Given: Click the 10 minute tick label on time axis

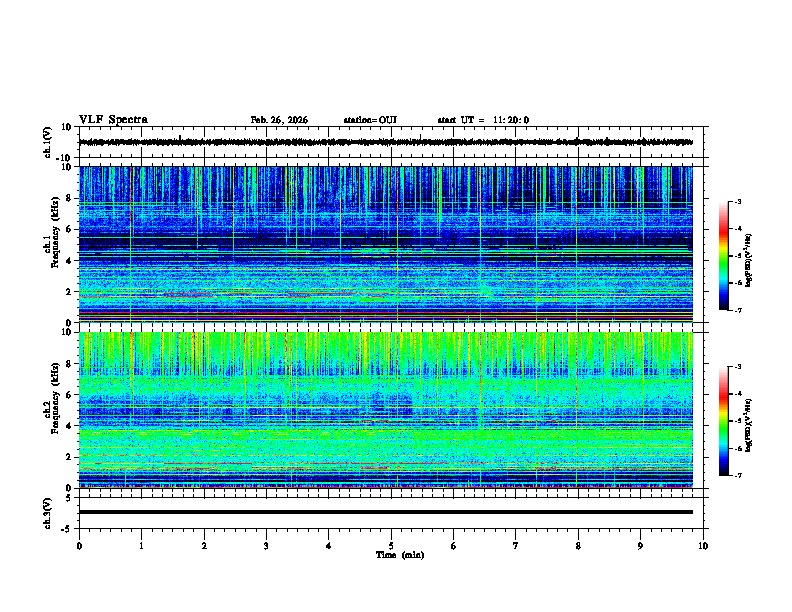Looking at the screenshot, I should pyautogui.click(x=703, y=546).
